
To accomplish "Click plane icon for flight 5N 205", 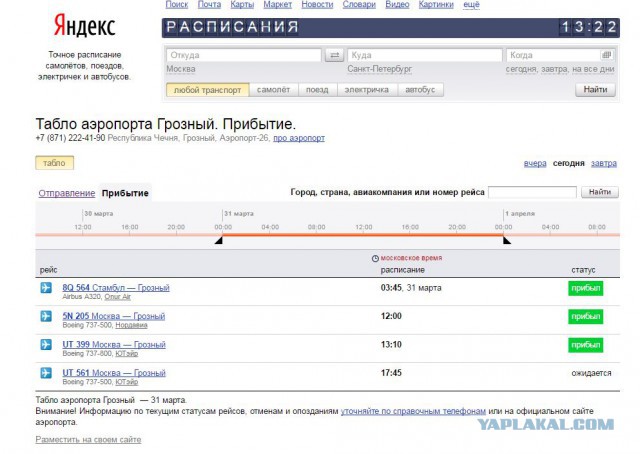I will point(46,316).
